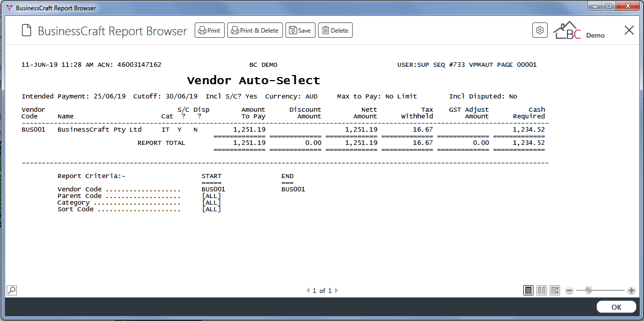Zoom in with the plus icon
Viewport: 644px width, 321px height.
pyautogui.click(x=631, y=291)
